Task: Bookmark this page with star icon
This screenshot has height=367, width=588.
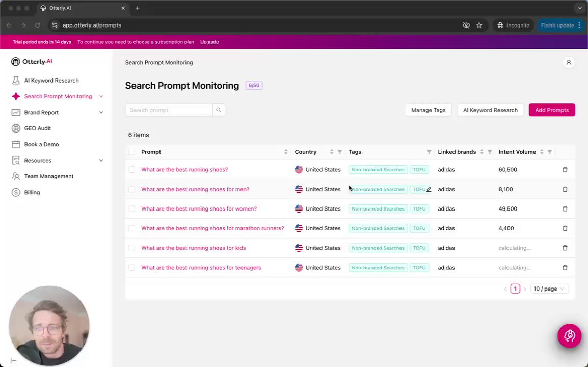Action: 479,25
